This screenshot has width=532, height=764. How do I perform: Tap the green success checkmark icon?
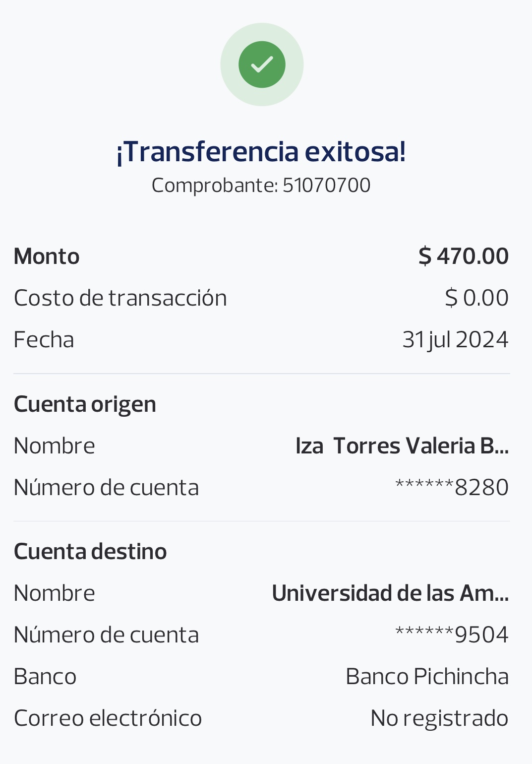[x=262, y=64]
